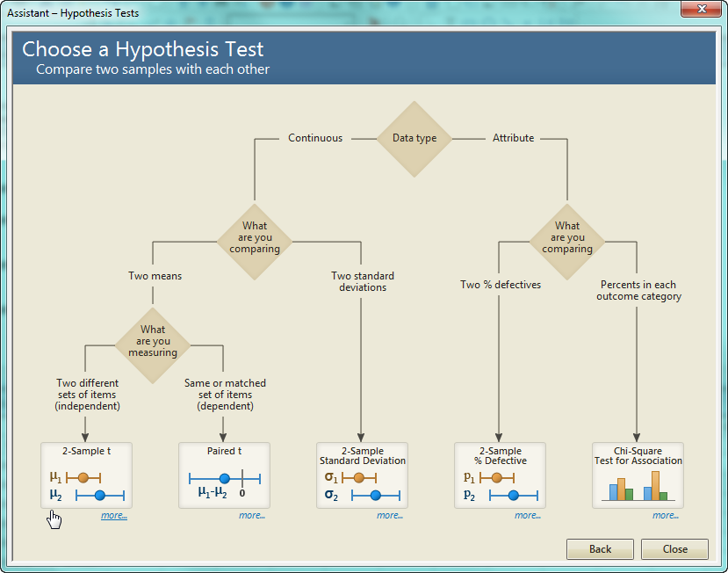Viewport: 728px width, 573px height.
Task: Click the 'Percents in each outcome category' label
Action: 638,291
